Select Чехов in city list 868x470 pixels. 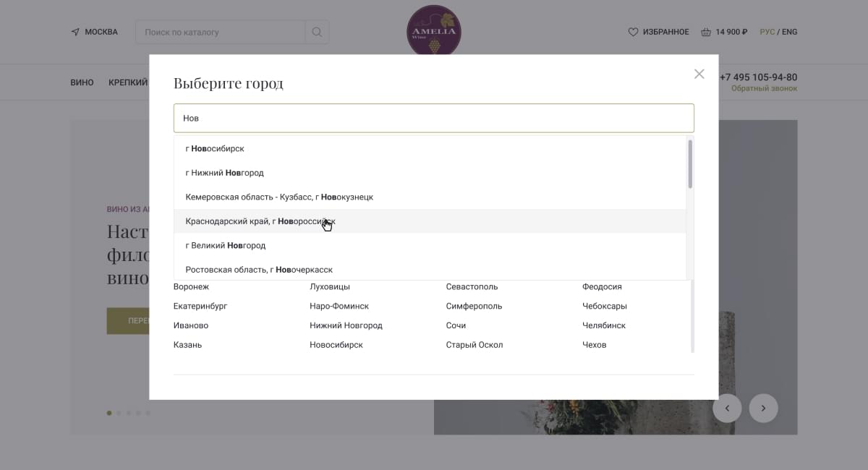click(x=595, y=345)
